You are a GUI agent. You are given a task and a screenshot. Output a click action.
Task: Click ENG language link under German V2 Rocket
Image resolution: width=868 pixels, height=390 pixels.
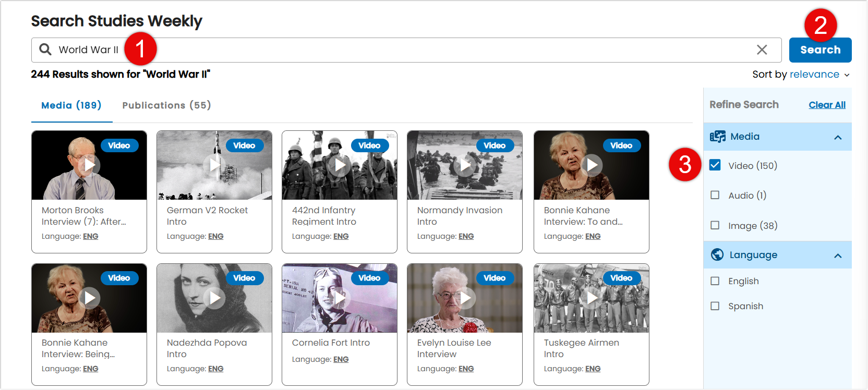pos(216,236)
